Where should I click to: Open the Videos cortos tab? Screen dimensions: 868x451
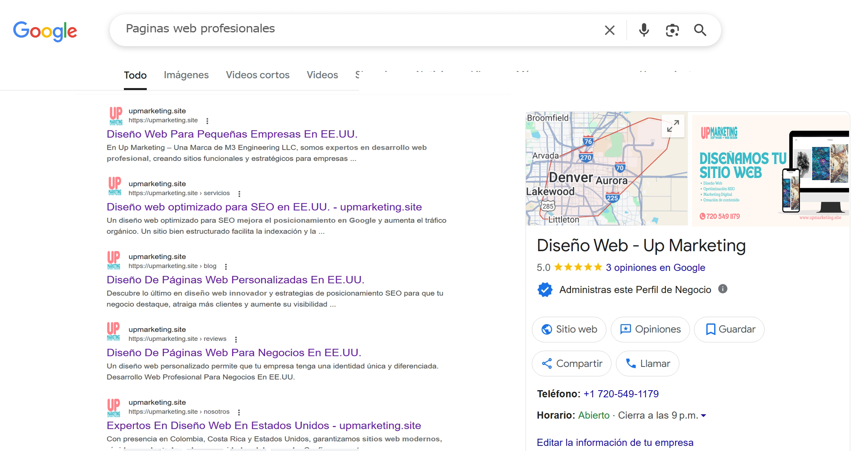tap(258, 75)
